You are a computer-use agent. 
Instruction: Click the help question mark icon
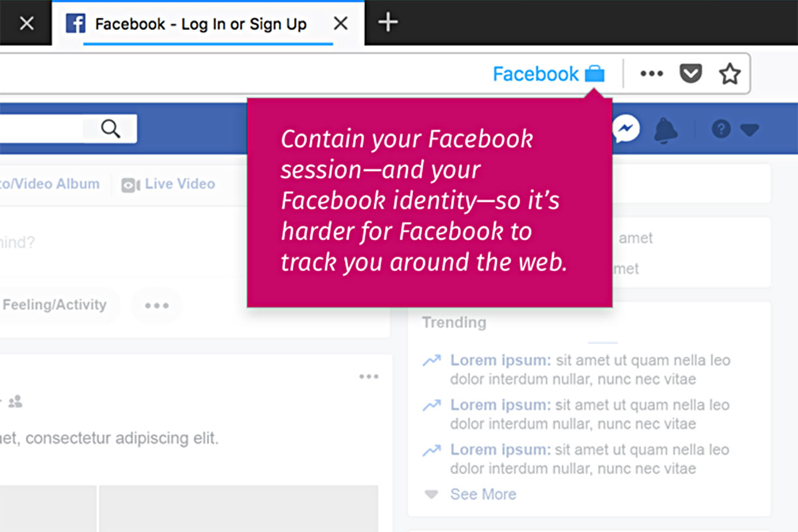(721, 129)
